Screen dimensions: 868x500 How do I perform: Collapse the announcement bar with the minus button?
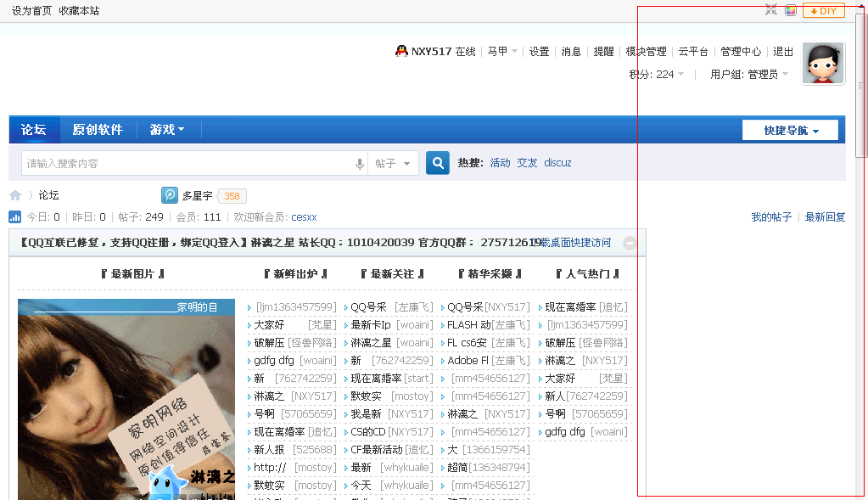[630, 243]
